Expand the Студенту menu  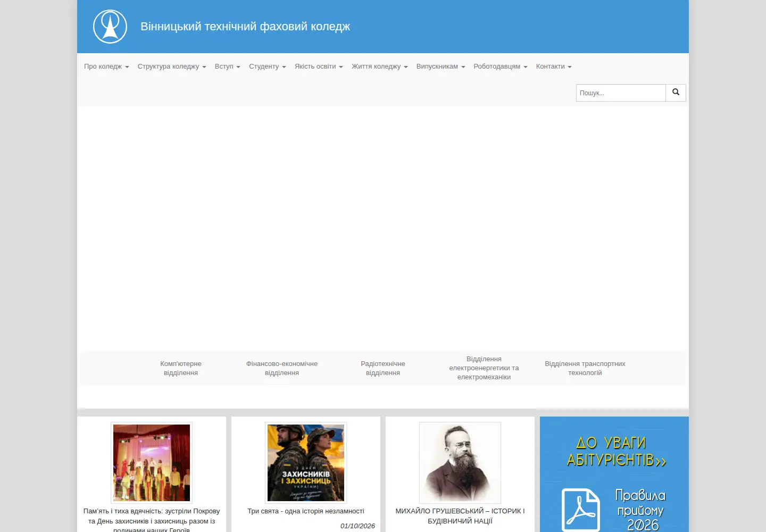268,66
